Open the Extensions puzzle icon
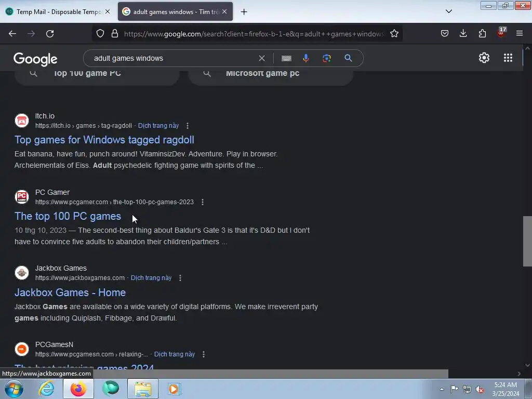The height and width of the screenshot is (399, 532). (x=482, y=33)
